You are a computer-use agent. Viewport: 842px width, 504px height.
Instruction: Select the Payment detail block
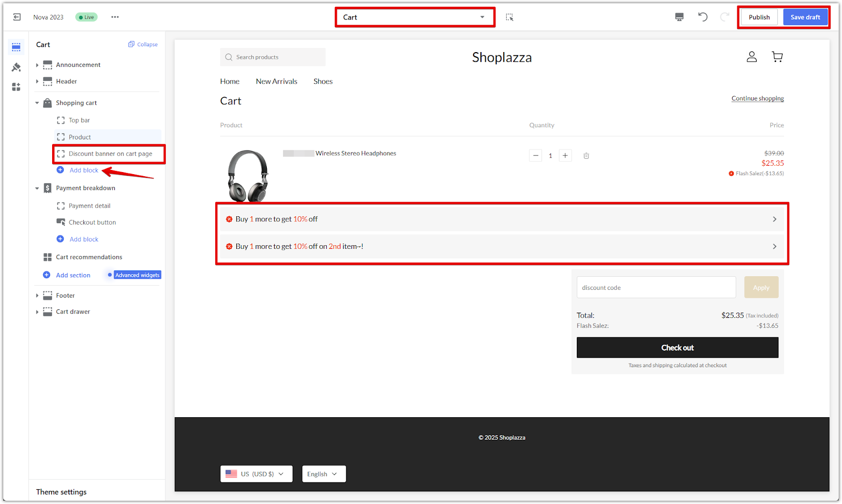[x=89, y=206]
